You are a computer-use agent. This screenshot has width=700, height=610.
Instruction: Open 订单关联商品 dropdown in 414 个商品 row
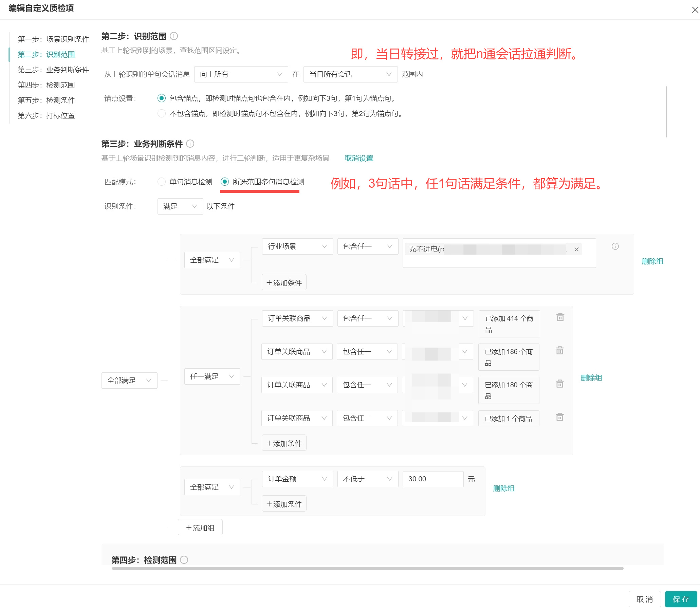point(298,318)
